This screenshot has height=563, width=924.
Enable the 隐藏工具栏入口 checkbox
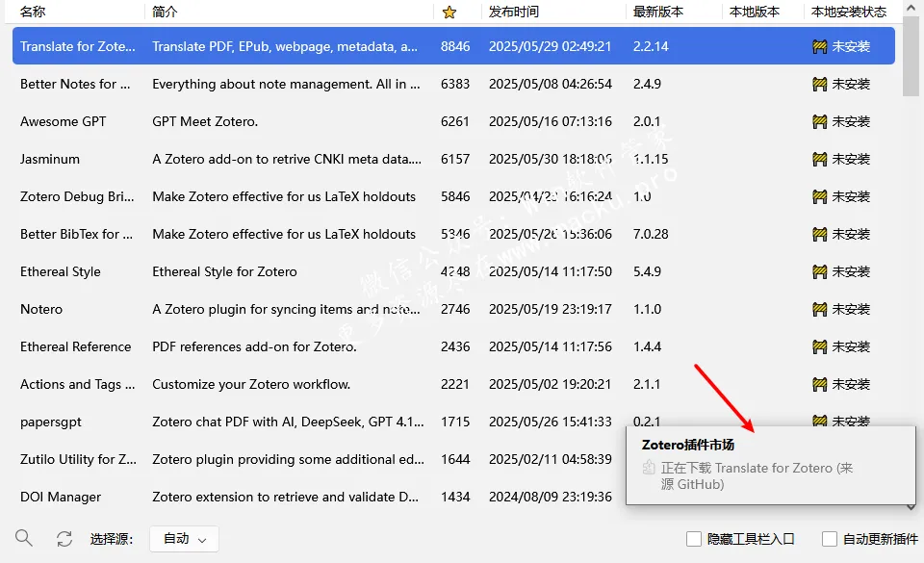[x=694, y=539]
